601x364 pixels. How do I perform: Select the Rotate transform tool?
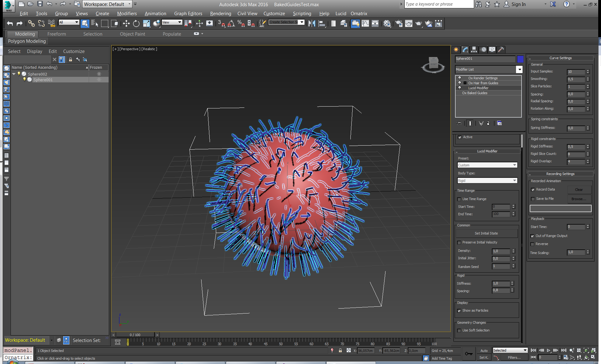pos(136,24)
